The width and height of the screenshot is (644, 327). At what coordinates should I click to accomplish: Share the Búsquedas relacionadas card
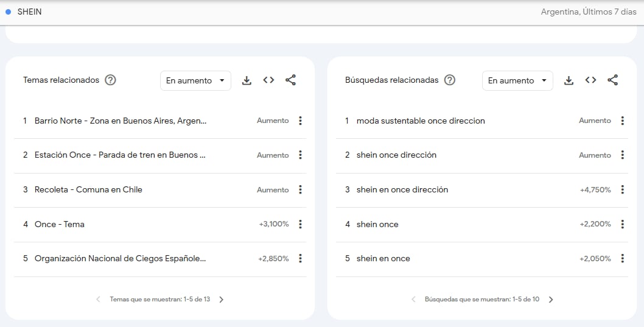(x=612, y=80)
